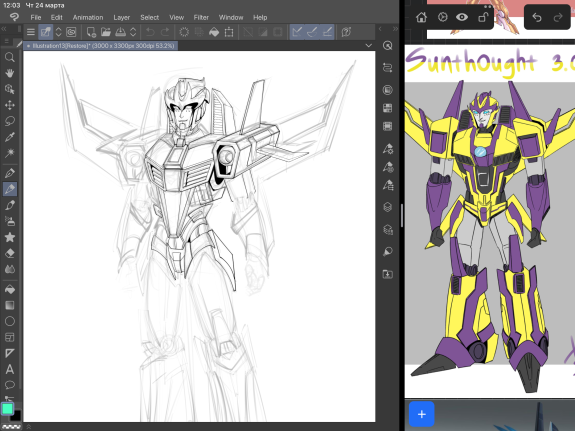Open the canvas tab list chevron

369,45
